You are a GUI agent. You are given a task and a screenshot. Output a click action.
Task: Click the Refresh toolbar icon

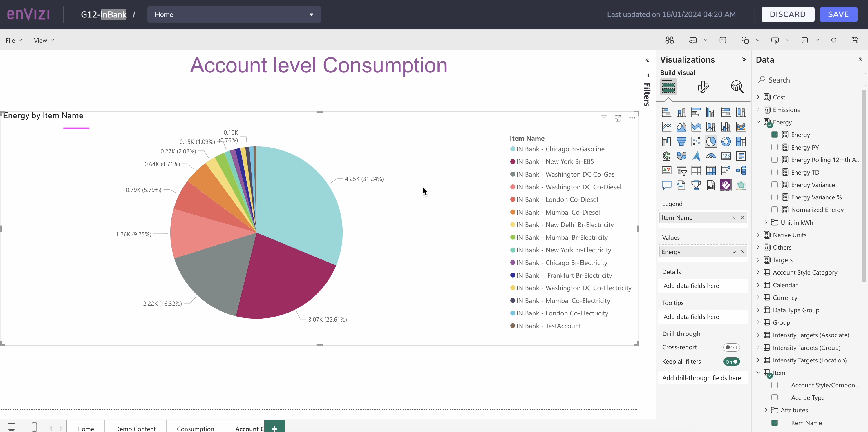pos(834,40)
